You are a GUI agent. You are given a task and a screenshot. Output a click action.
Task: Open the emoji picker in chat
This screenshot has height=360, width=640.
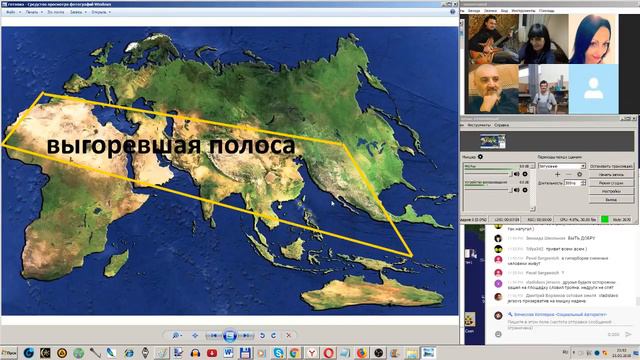coord(498,334)
